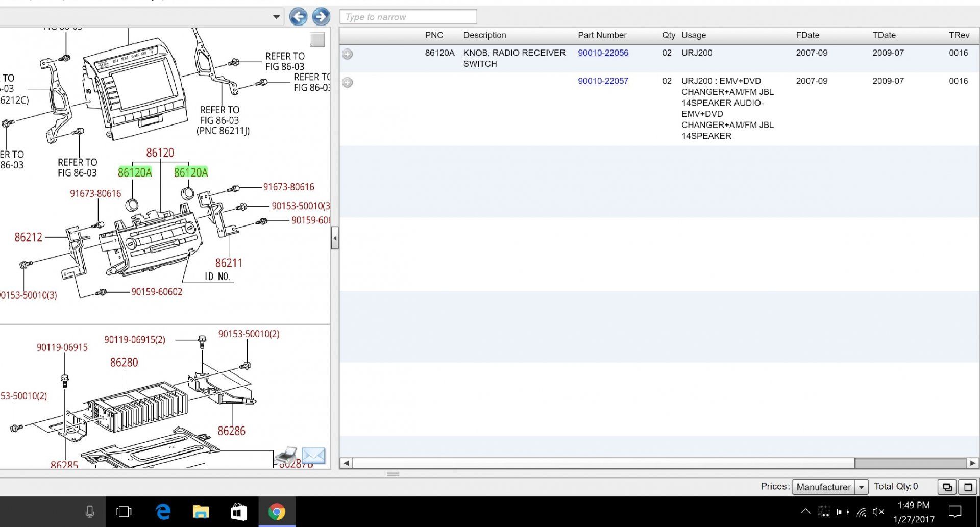Screen dimensions: 980x527
Task: Sort by the FDate column header
Action: [x=807, y=35]
